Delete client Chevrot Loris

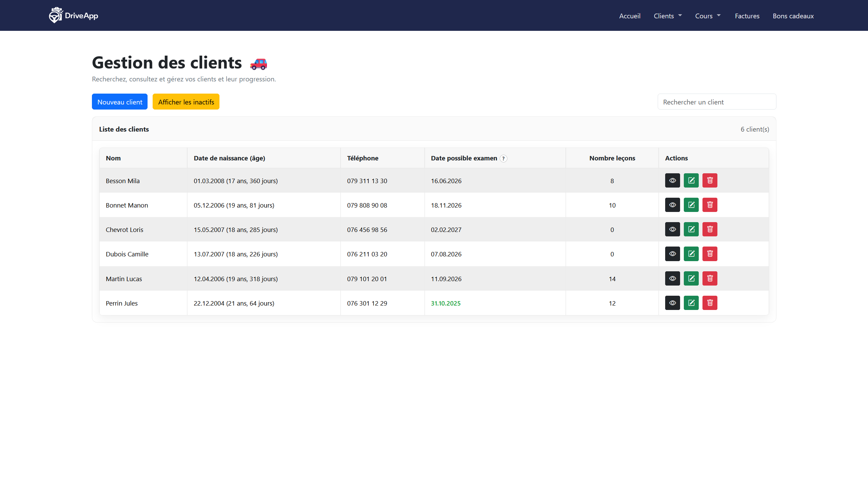710,229
